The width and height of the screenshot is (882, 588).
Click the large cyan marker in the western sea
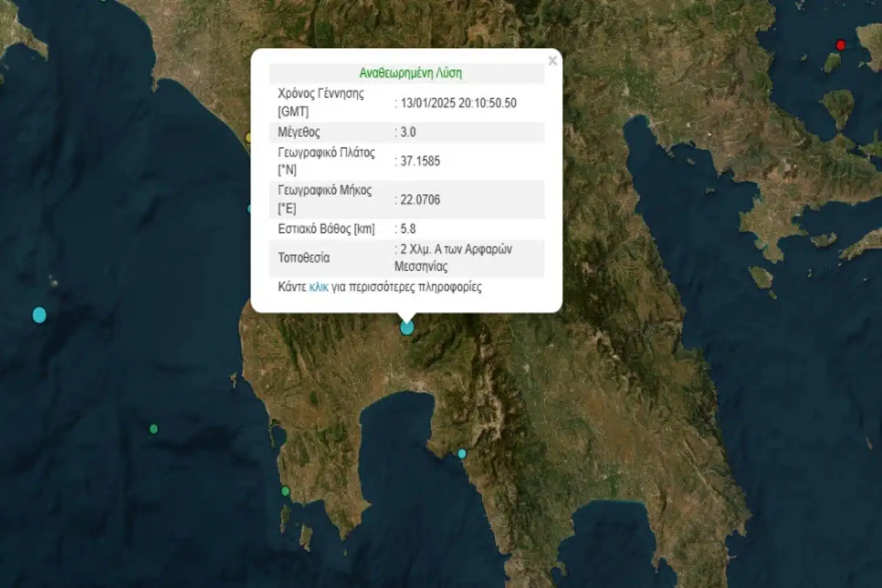(39, 315)
